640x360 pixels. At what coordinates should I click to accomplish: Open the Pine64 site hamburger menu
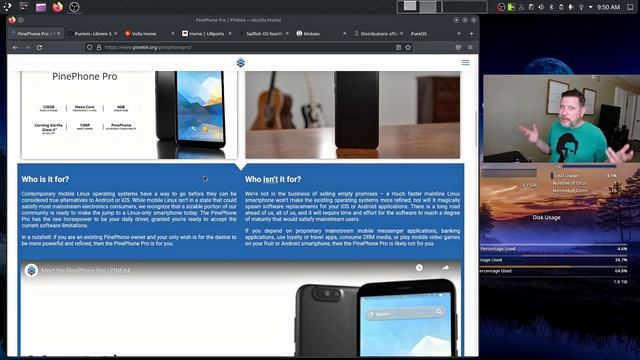[x=465, y=62]
